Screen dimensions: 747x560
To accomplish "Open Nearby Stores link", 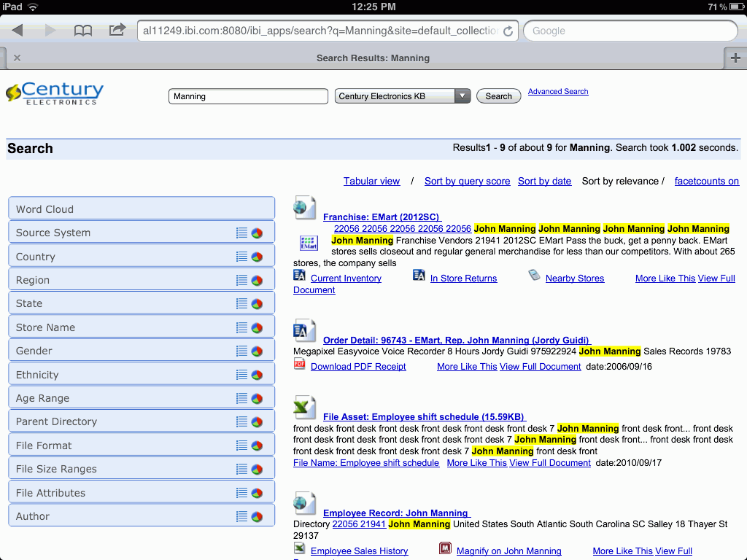I will pos(575,279).
